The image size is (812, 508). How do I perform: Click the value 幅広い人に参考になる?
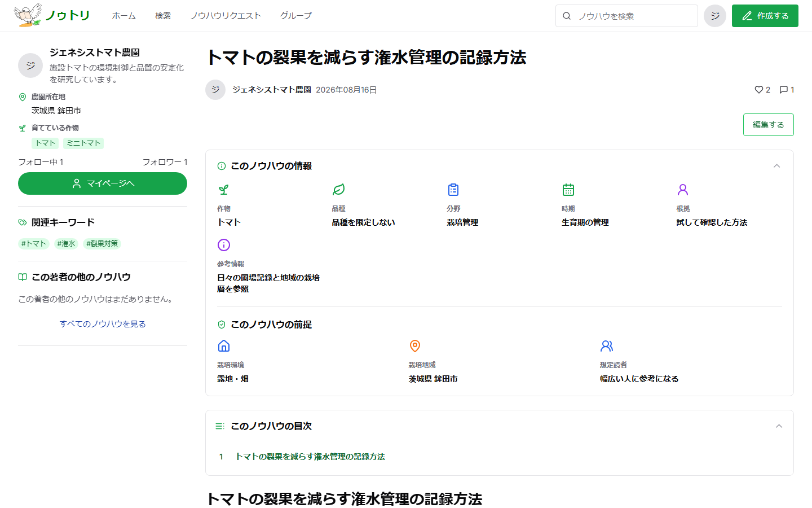coord(639,379)
